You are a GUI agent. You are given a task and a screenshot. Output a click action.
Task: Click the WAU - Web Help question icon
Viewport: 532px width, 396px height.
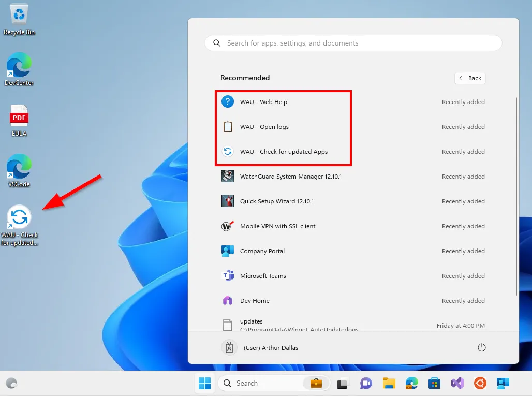(x=228, y=102)
